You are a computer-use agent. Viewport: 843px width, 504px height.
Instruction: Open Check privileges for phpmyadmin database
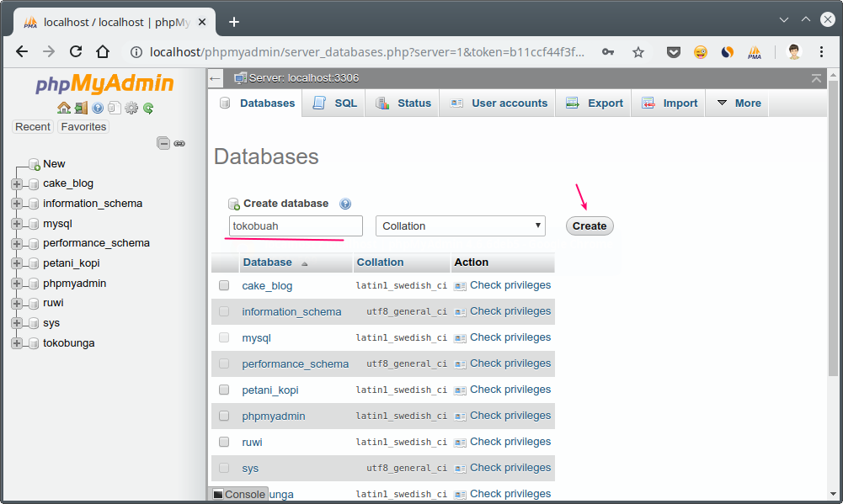(x=510, y=415)
